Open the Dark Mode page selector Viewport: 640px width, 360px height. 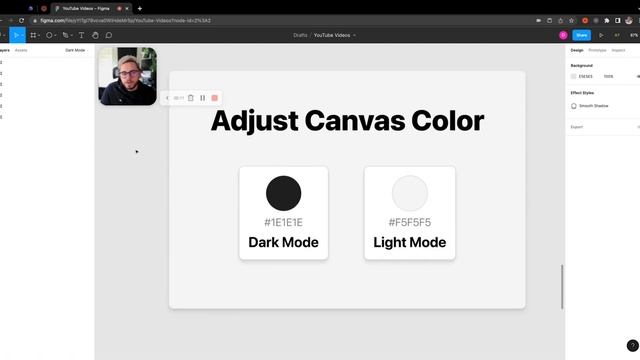tap(76, 50)
